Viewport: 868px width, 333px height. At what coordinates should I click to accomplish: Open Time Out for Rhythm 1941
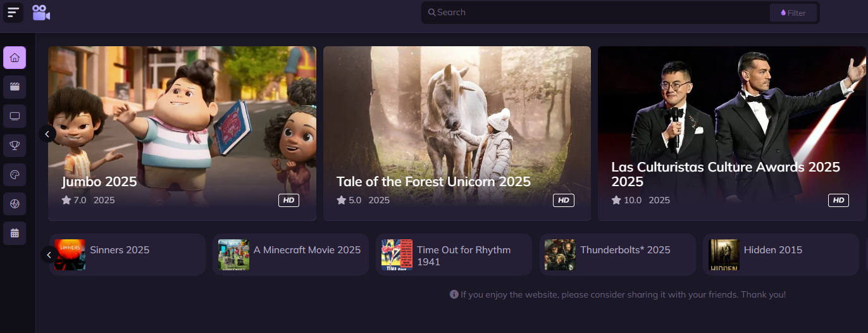click(454, 254)
